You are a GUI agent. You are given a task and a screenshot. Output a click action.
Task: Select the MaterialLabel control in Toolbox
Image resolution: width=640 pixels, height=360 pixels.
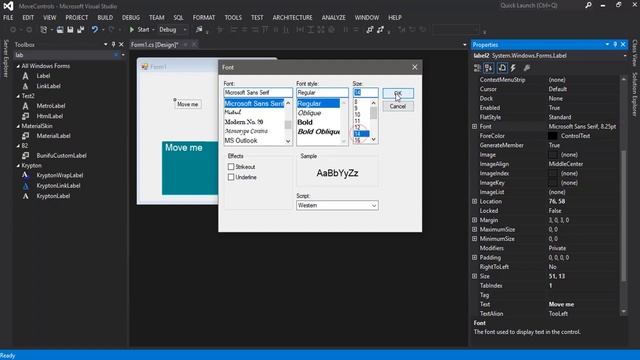tap(53, 136)
